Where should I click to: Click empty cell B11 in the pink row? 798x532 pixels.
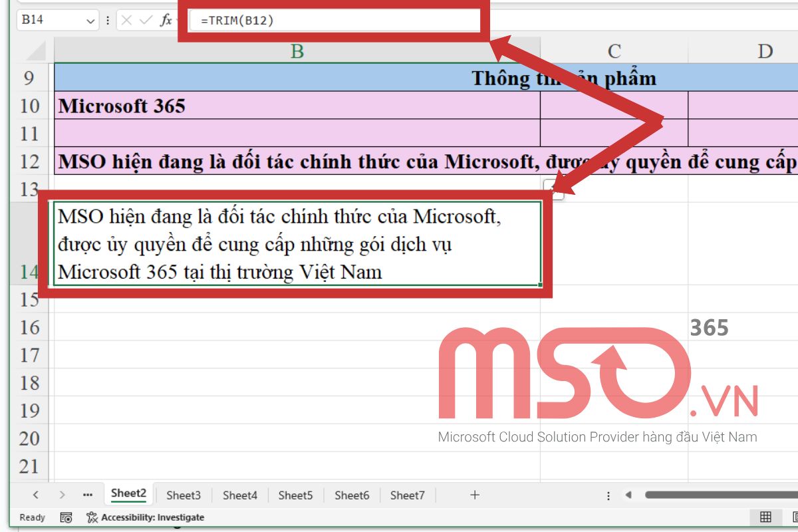[x=297, y=134]
